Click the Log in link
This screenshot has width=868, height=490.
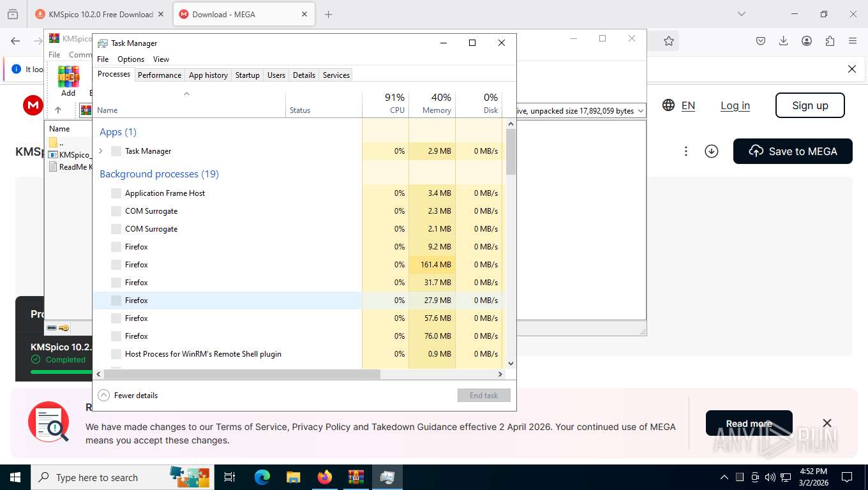tap(735, 105)
